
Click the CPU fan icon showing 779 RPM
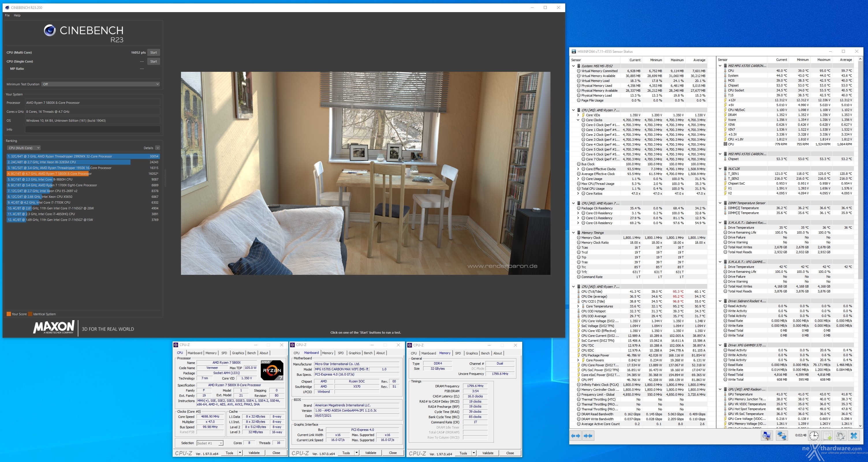click(x=725, y=144)
